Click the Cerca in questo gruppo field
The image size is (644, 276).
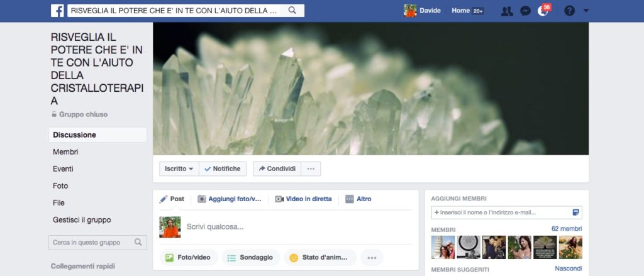tap(97, 242)
